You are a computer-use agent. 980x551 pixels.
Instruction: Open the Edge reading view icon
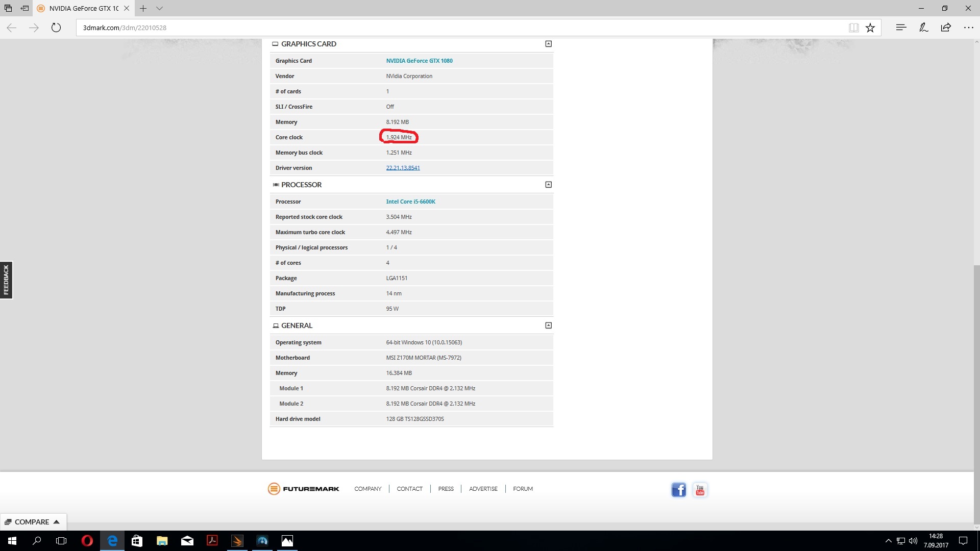(853, 28)
